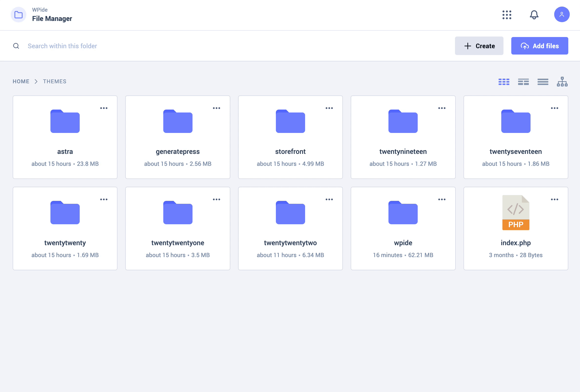Open options menu for twentynineteen folder
Viewport: 580px width, 392px height.
tap(442, 108)
